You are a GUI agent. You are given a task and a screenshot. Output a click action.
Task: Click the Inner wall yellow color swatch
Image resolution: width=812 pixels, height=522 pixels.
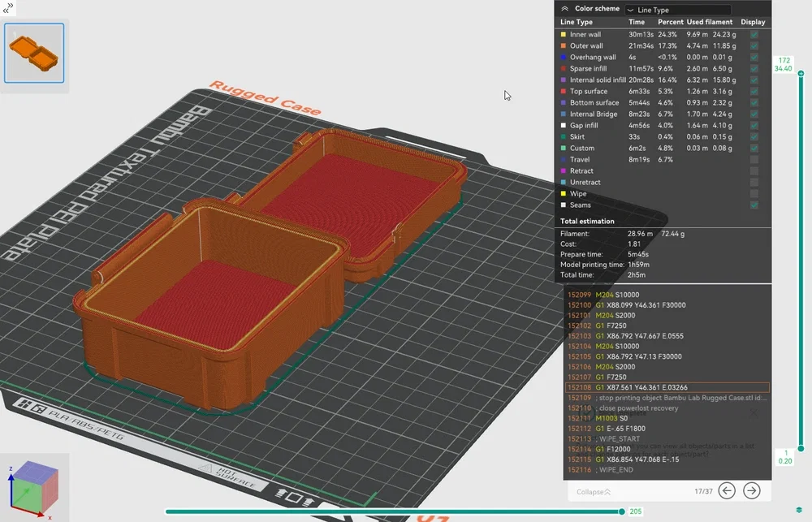pos(564,35)
